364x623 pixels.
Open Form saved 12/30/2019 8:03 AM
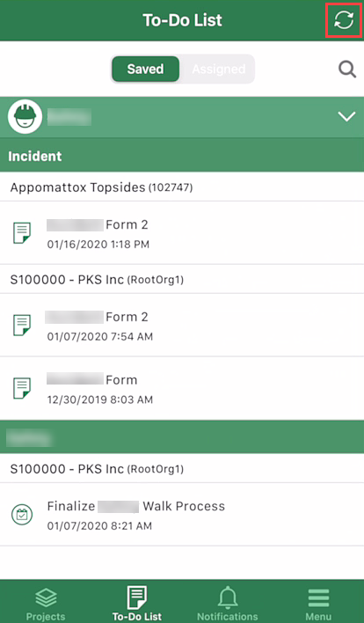point(182,389)
